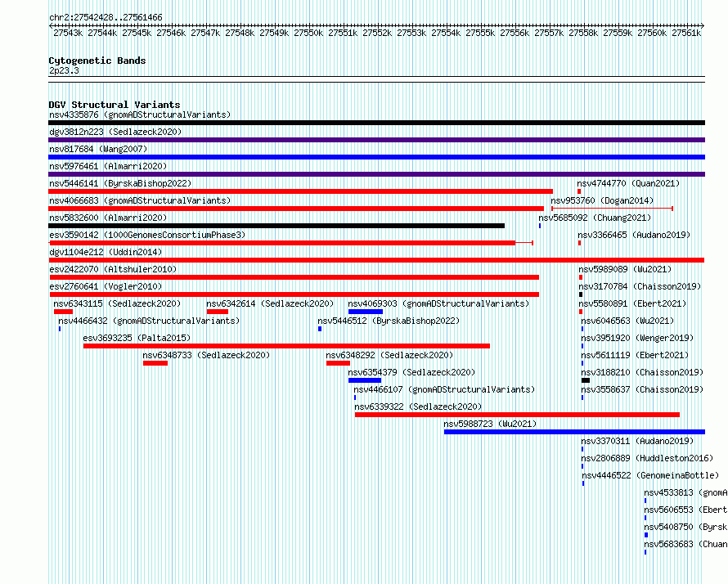
Task: Click nsv6046563 (Wu2021) label
Action: click(x=627, y=321)
